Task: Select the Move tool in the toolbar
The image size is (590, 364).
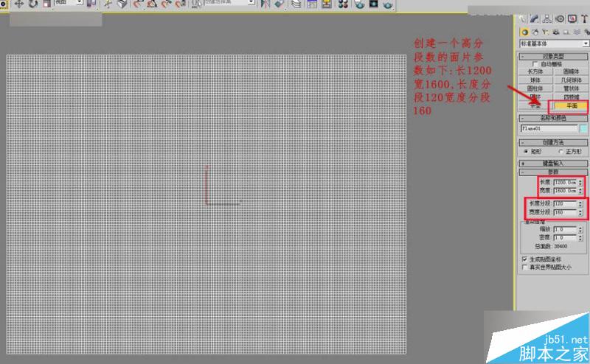Action: pyautogui.click(x=19, y=4)
